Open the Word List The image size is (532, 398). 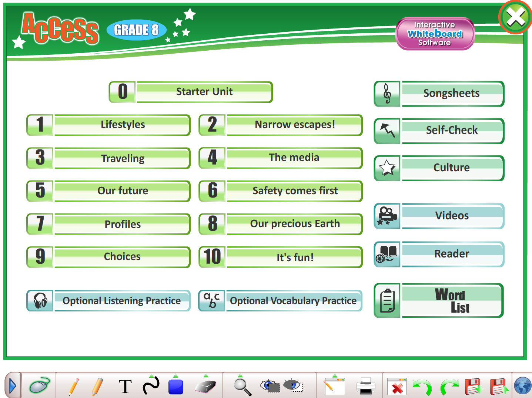[451, 301]
